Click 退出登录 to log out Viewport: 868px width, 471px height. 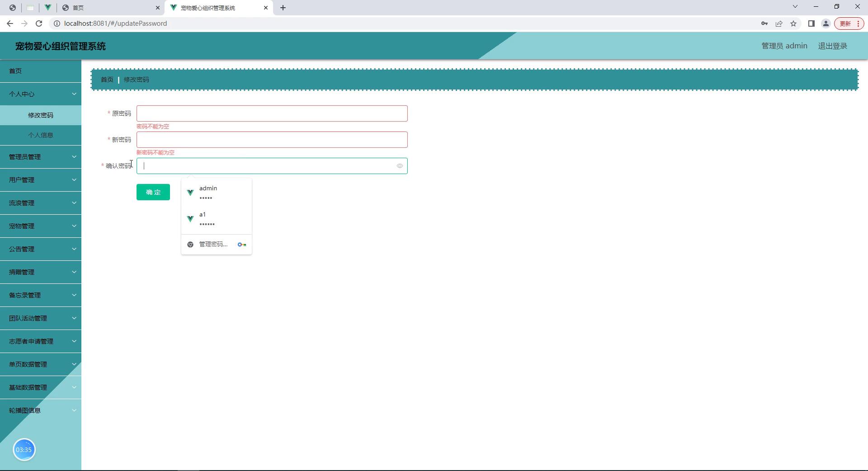832,46
